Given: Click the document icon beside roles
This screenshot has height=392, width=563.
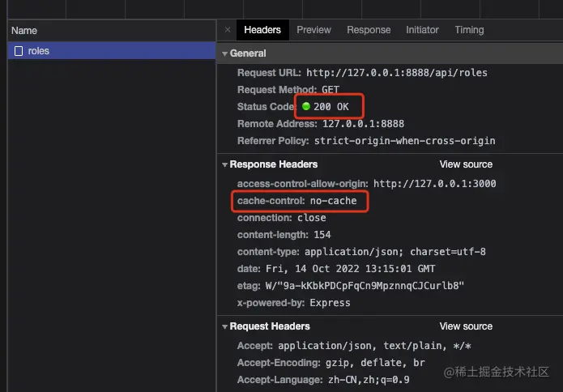Looking at the screenshot, I should pos(19,51).
